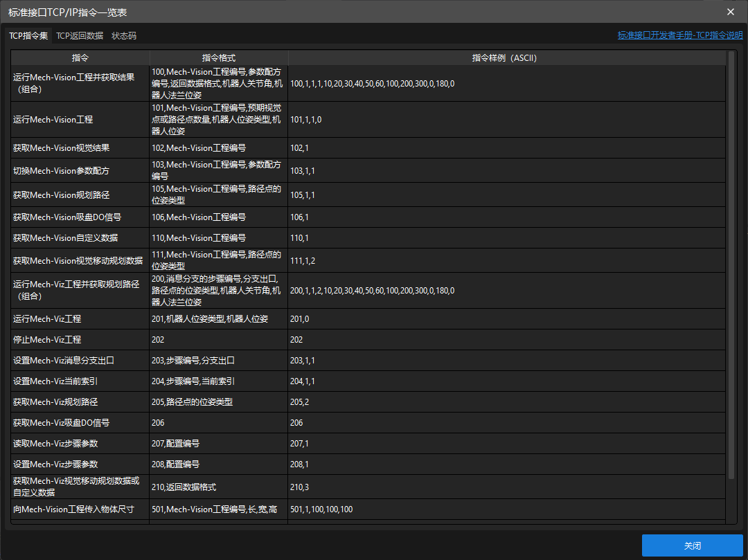
Task: Open the 读取Mech-Viz步骤参数 command entry
Action: click(55, 443)
